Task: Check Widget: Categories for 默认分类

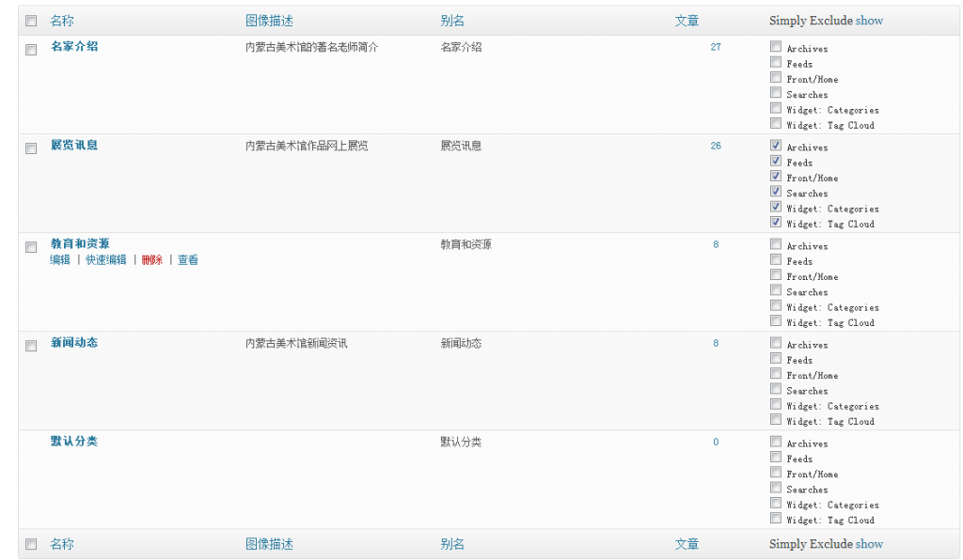Action: (x=776, y=503)
